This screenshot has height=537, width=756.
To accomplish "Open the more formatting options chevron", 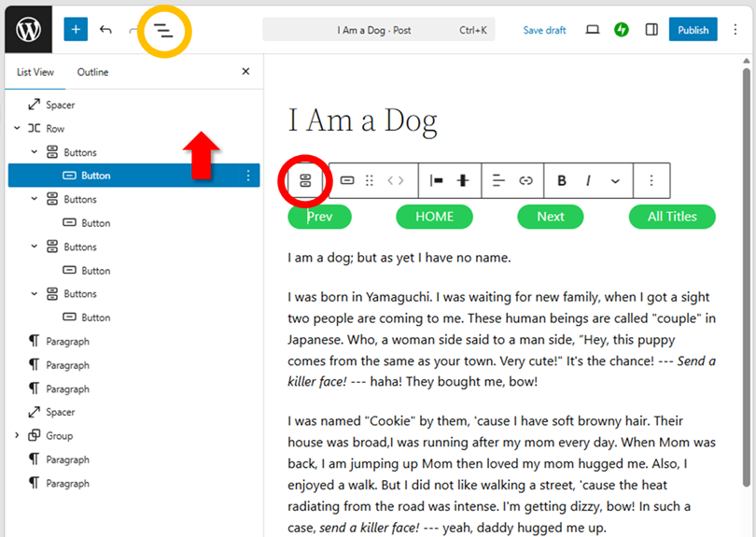I will click(615, 180).
